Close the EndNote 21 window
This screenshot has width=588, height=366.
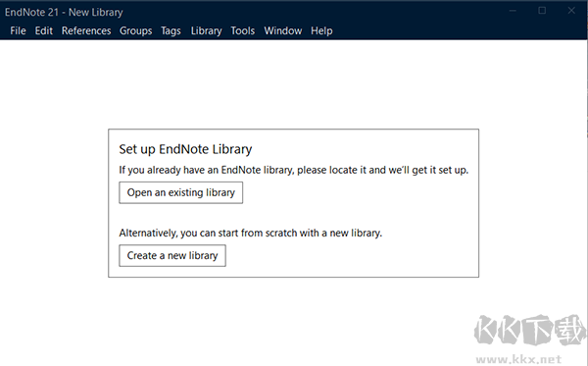571,11
